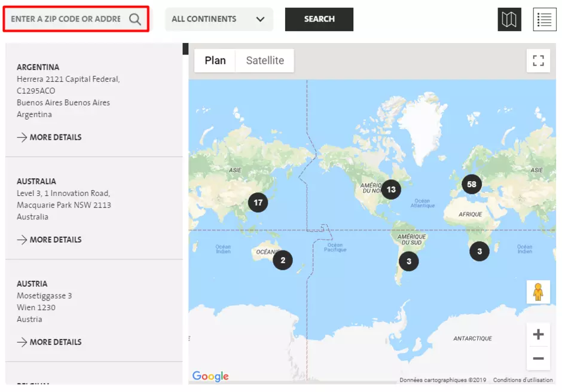Toggle fullscreen map view

click(538, 61)
